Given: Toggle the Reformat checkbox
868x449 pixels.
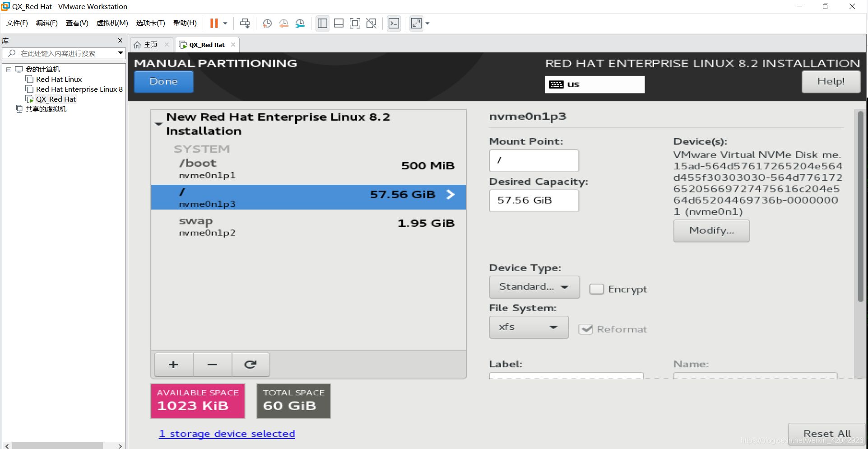Looking at the screenshot, I should pyautogui.click(x=586, y=329).
